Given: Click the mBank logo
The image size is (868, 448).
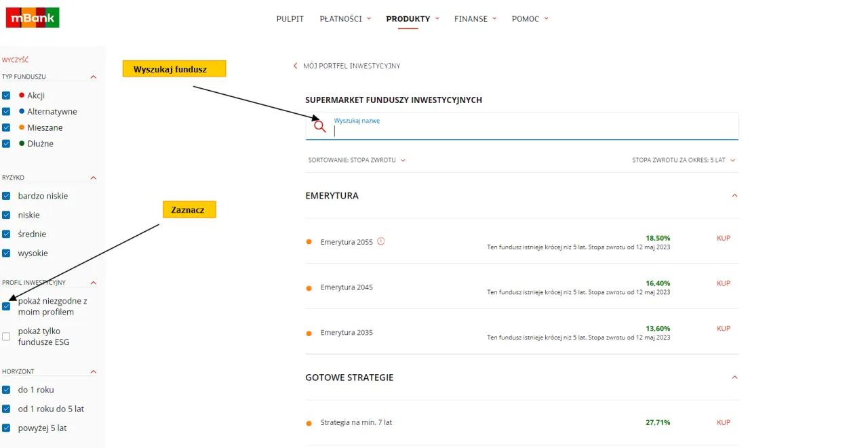Looking at the screenshot, I should click(x=33, y=18).
